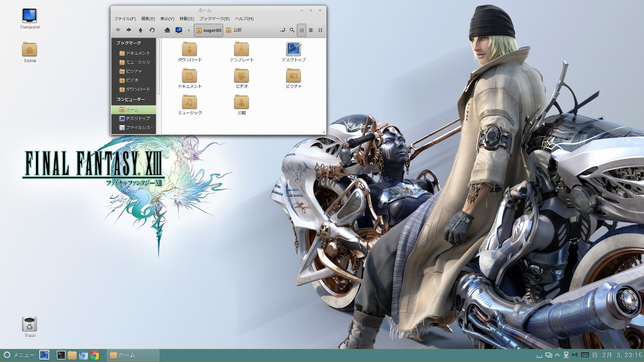Go up to the parent folder
This screenshot has height=362, width=644.
tap(141, 30)
